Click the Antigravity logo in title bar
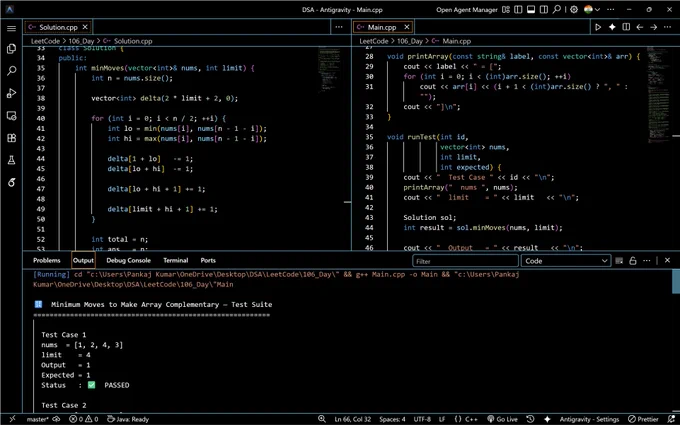 click(10, 10)
